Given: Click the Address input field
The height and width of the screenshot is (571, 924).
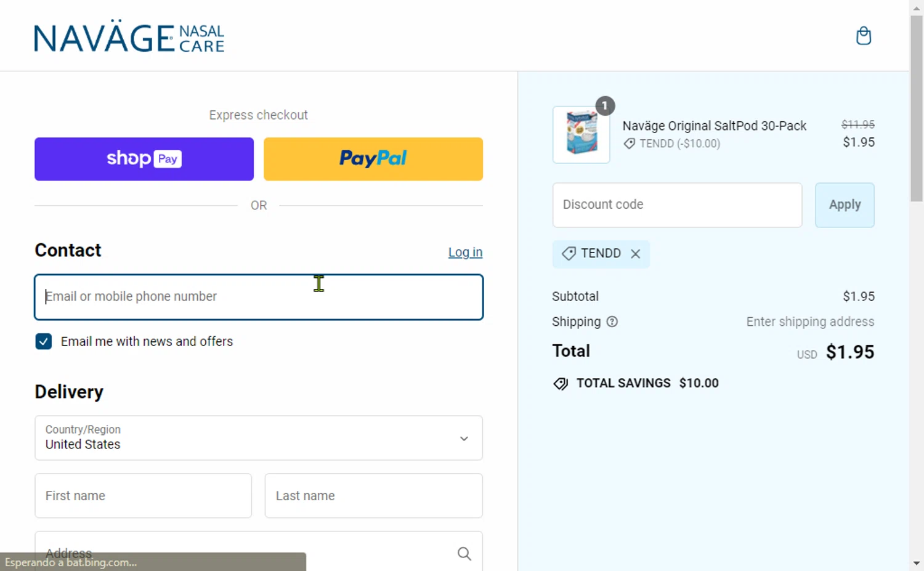Looking at the screenshot, I should coord(259,551).
